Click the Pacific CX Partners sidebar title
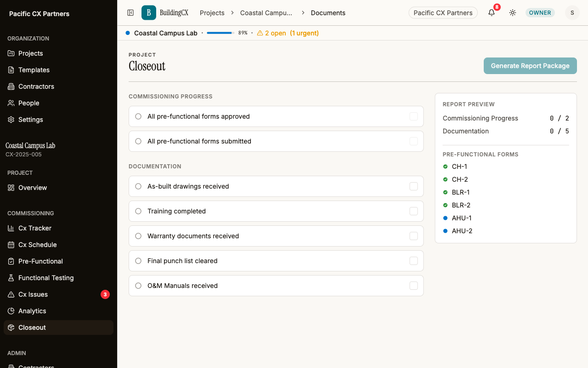 click(39, 14)
